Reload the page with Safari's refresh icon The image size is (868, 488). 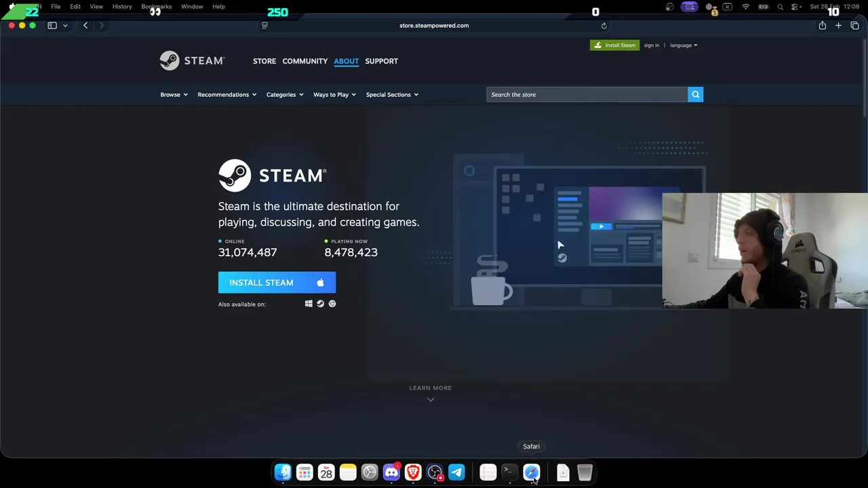(x=604, y=26)
